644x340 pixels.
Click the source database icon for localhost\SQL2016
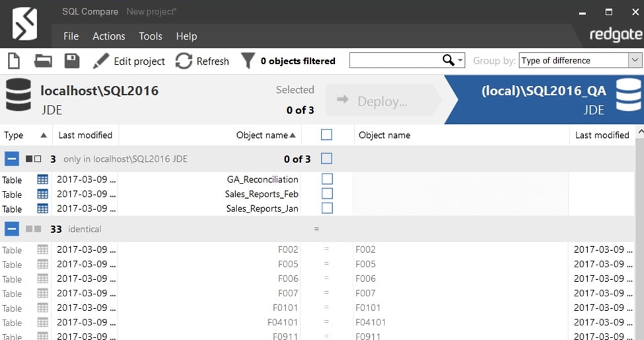[18, 95]
